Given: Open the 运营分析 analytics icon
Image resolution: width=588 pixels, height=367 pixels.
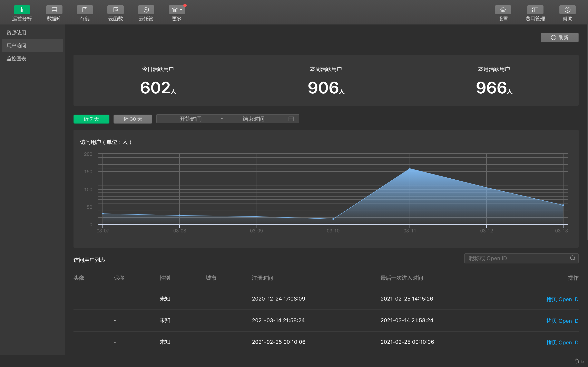Looking at the screenshot, I should tap(22, 10).
